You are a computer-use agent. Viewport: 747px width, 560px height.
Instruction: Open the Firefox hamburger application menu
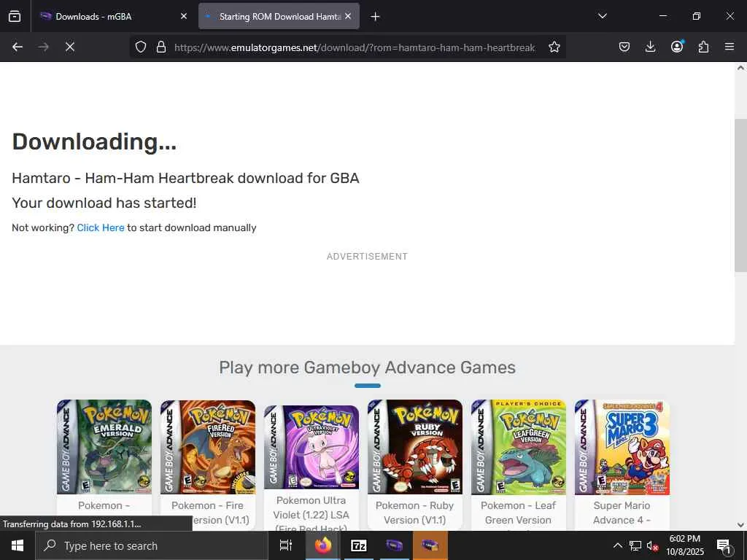point(729,47)
